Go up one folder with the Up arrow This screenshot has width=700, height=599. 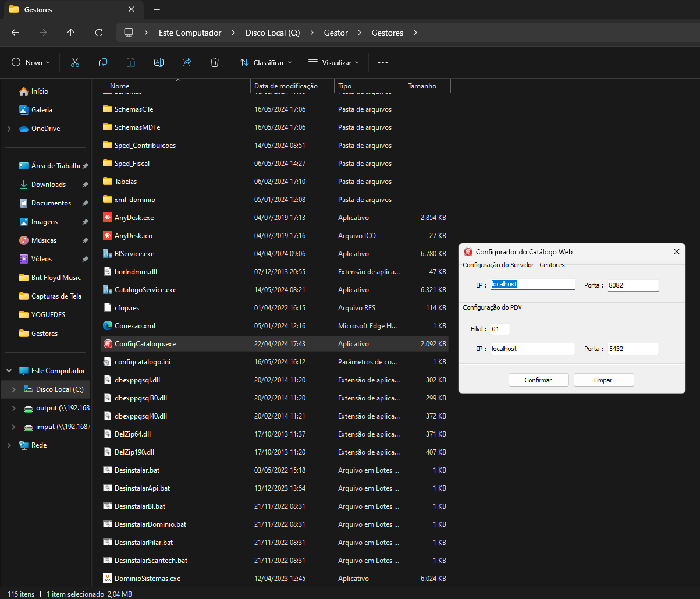(x=71, y=33)
